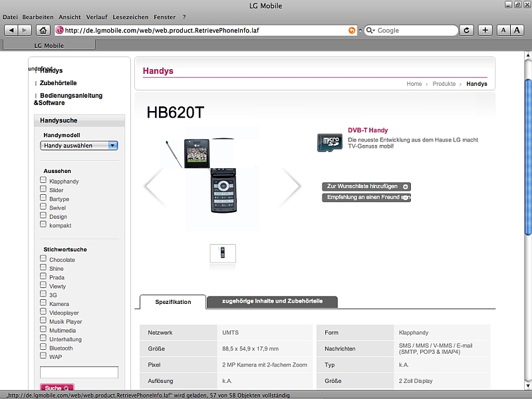Tick the Slider checkbox
The height and width of the screenshot is (399, 532).
coord(43,189)
